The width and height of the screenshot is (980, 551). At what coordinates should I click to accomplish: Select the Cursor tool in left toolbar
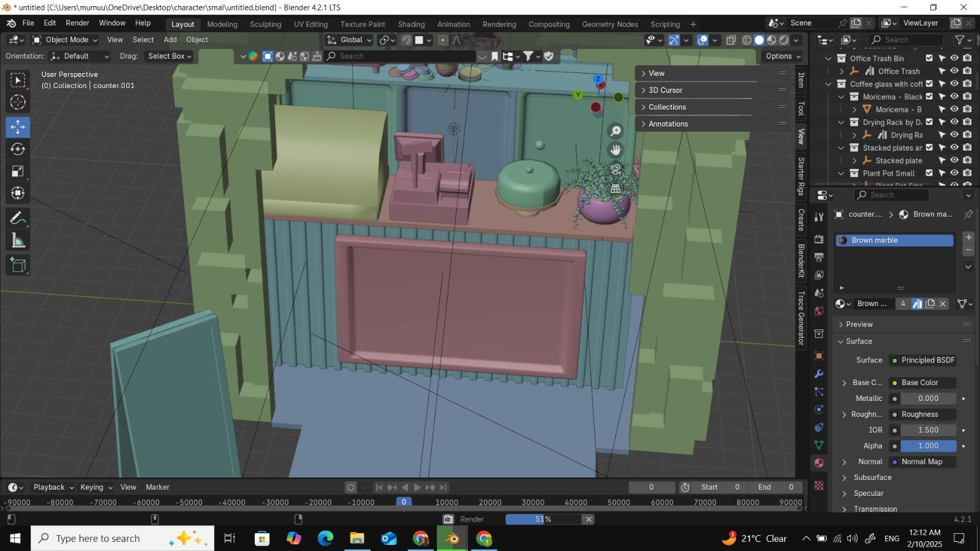[18, 102]
